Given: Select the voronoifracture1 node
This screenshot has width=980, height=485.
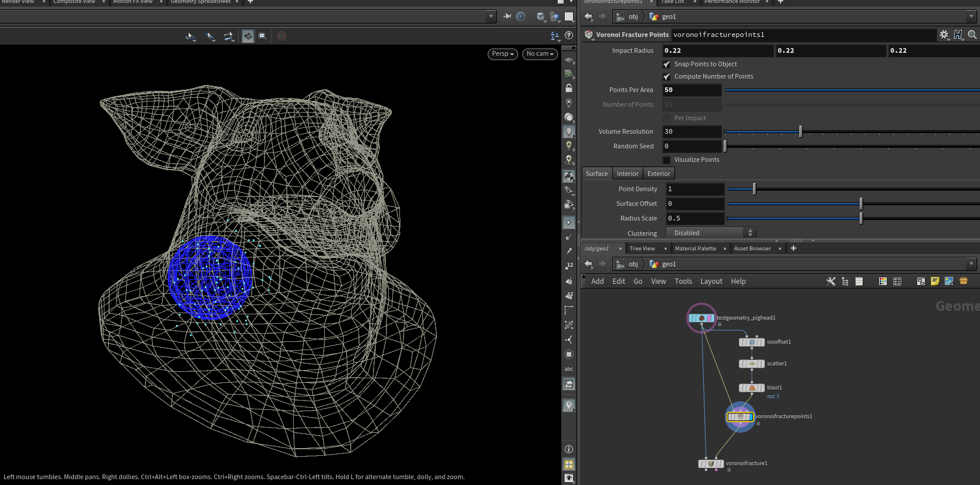Looking at the screenshot, I should pos(711,464).
